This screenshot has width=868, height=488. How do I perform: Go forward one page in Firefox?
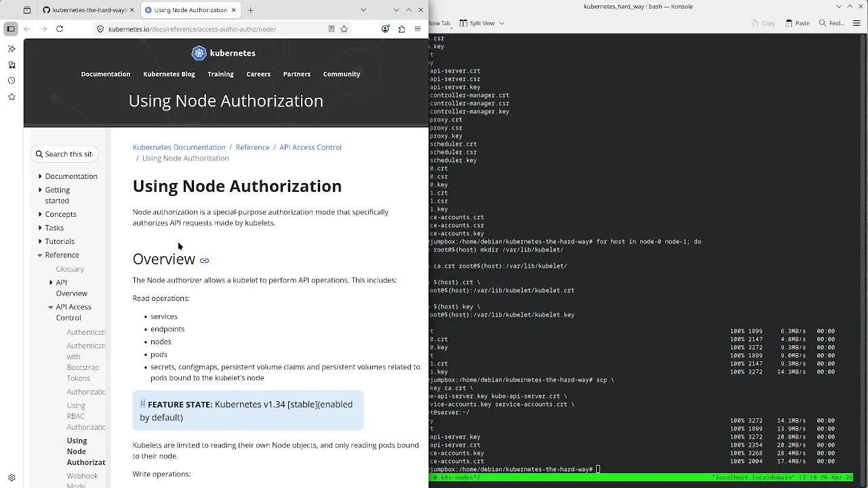43,29
